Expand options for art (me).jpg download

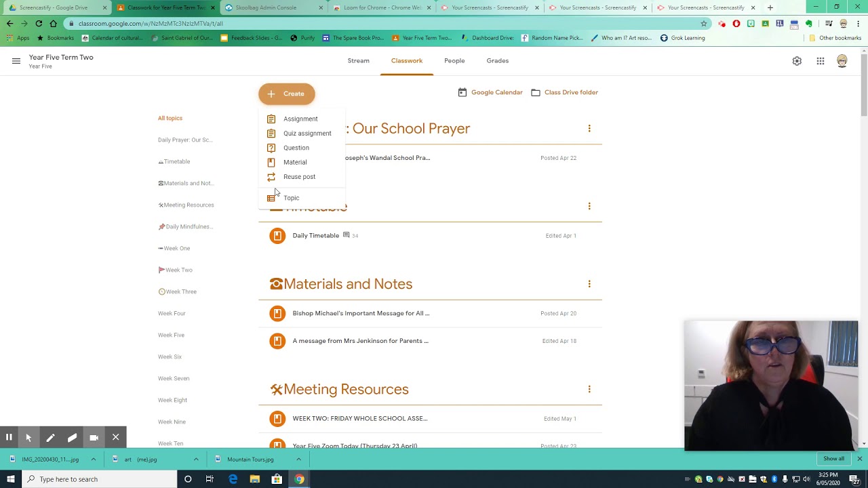point(196,460)
